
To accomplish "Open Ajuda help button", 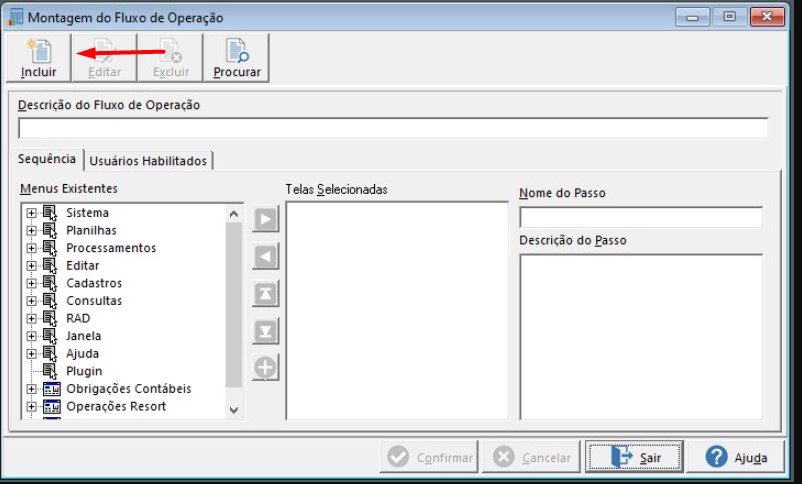I will pyautogui.click(x=736, y=457).
